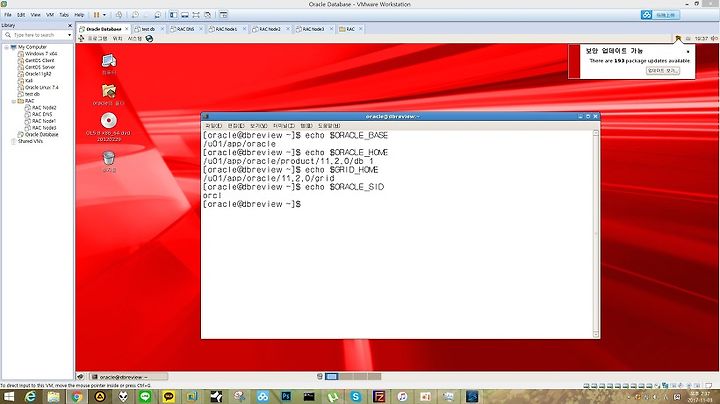Viewport: 720px width, 404px height.
Task: Click the Unity mode toolbar icon
Action: pos(208,15)
